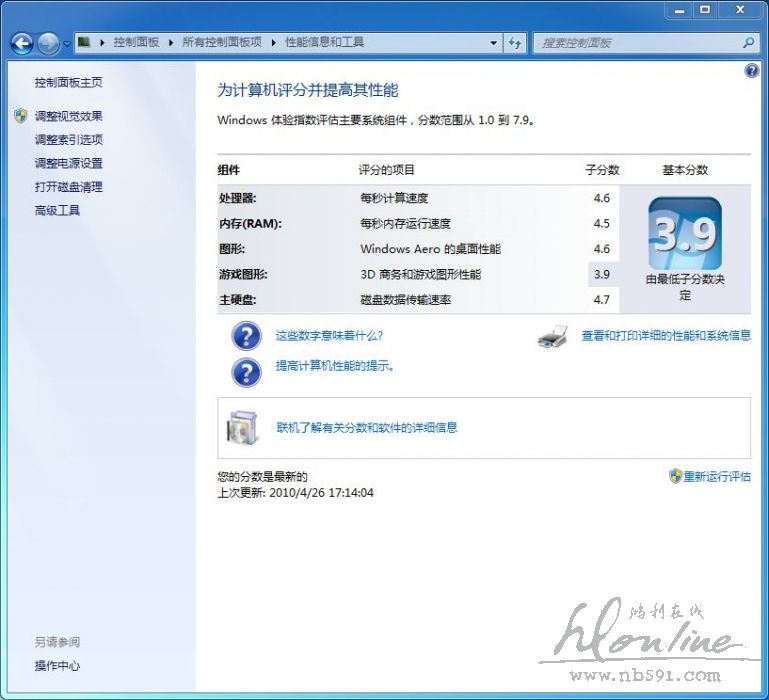Screen dimensions: 769x700
Task: Click the software box icon for online info
Action: tap(244, 427)
